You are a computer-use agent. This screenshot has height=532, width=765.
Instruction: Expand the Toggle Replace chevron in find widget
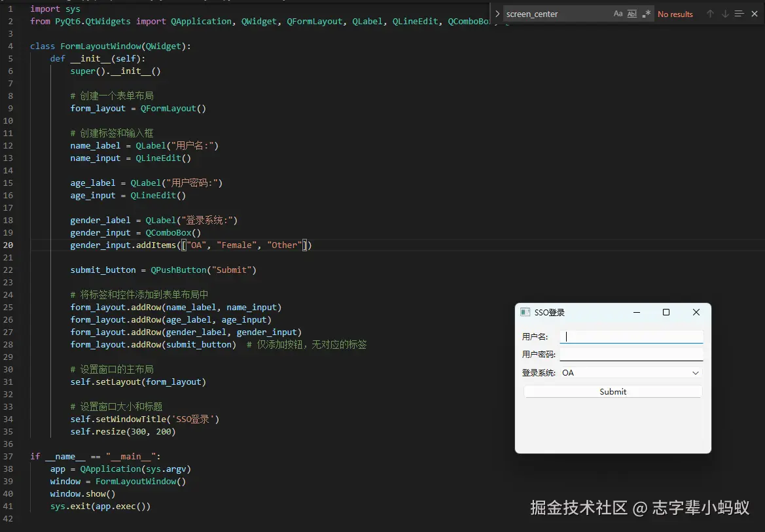(x=497, y=14)
